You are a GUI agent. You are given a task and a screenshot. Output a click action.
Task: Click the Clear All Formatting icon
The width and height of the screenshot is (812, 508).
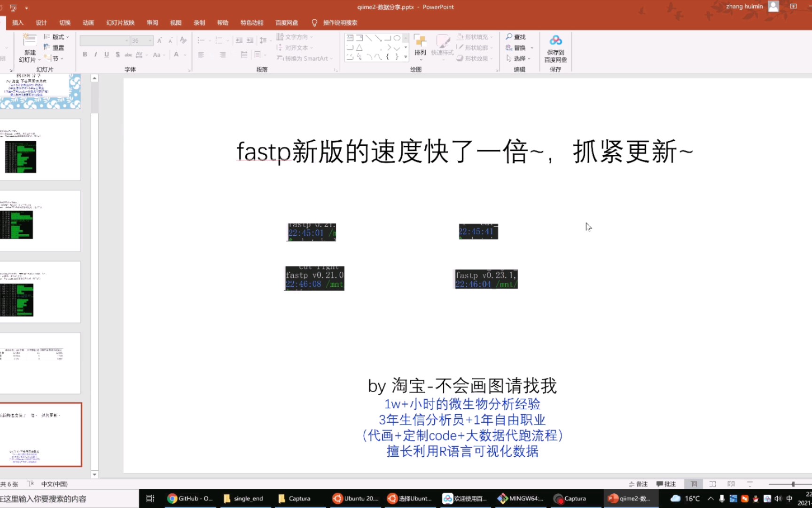183,40
